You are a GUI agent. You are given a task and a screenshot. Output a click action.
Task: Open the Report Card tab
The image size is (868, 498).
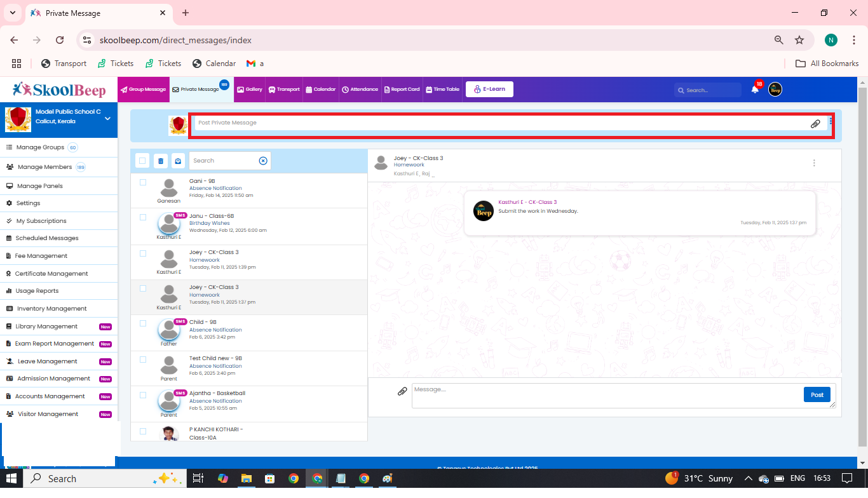pos(402,90)
